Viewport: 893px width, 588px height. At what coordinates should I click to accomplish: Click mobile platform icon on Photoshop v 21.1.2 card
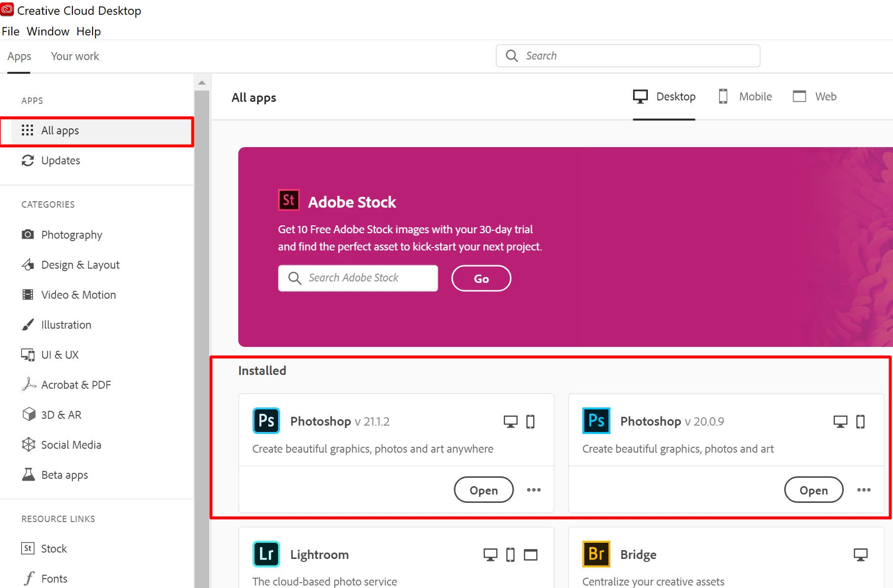coord(530,422)
